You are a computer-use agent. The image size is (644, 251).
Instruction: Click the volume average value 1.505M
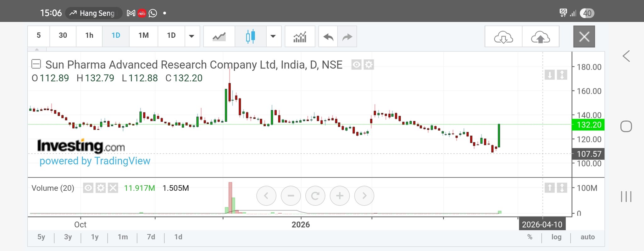[176, 188]
